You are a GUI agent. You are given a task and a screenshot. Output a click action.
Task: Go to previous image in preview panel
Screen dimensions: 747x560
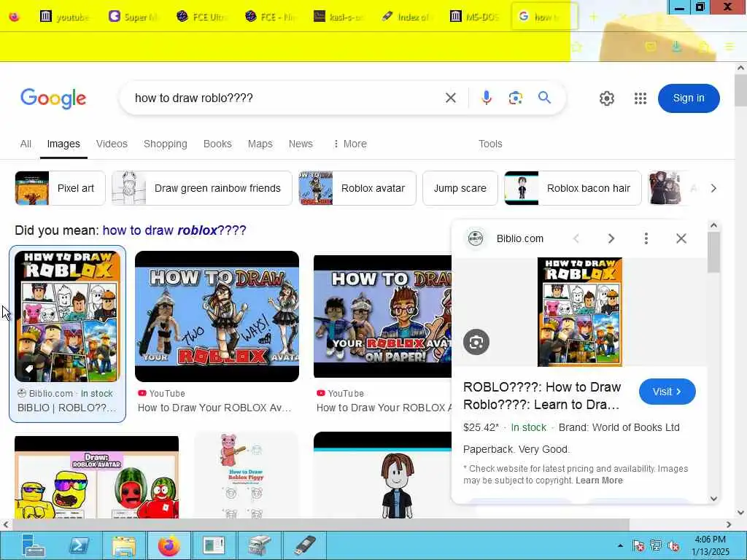(576, 238)
